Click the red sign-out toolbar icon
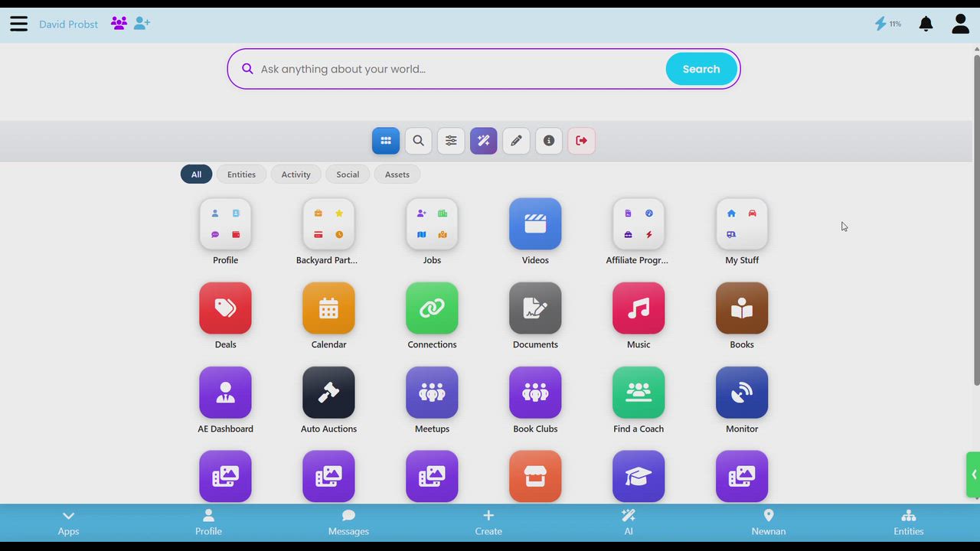 coord(581,141)
